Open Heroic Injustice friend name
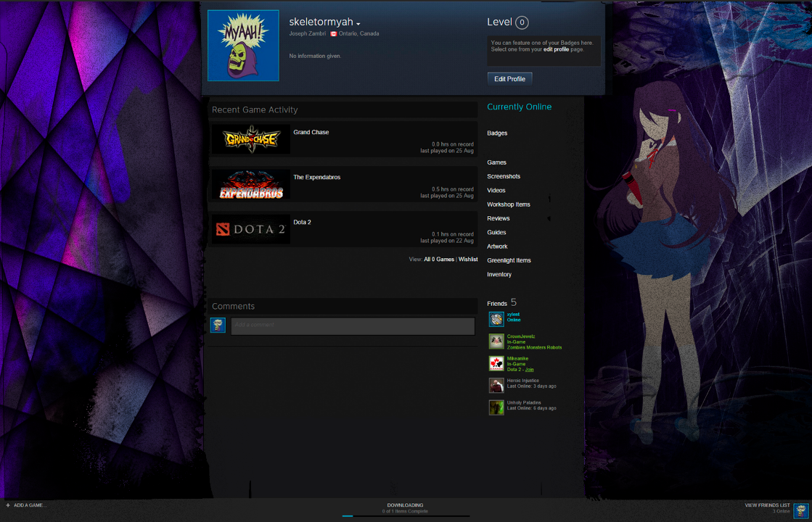This screenshot has width=812, height=522. 522,381
